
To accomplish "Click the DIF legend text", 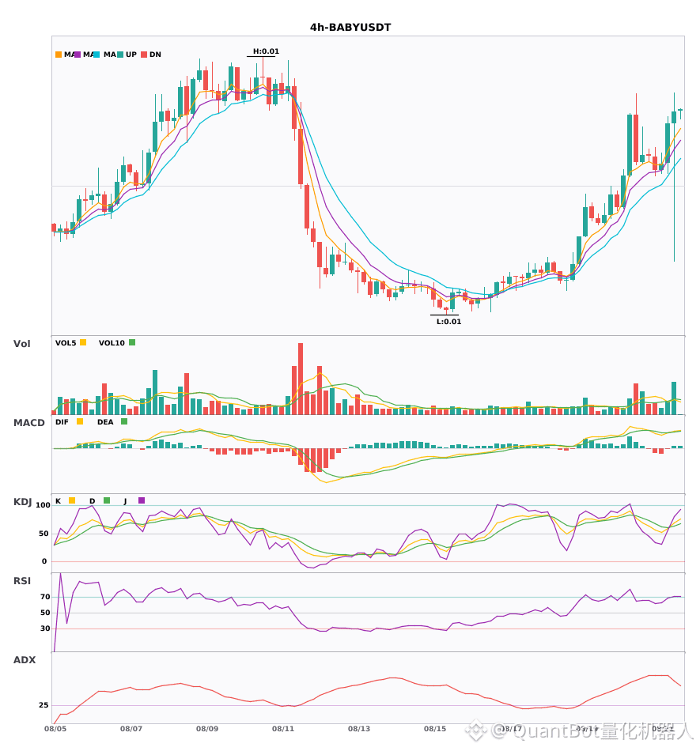I will tap(62, 422).
